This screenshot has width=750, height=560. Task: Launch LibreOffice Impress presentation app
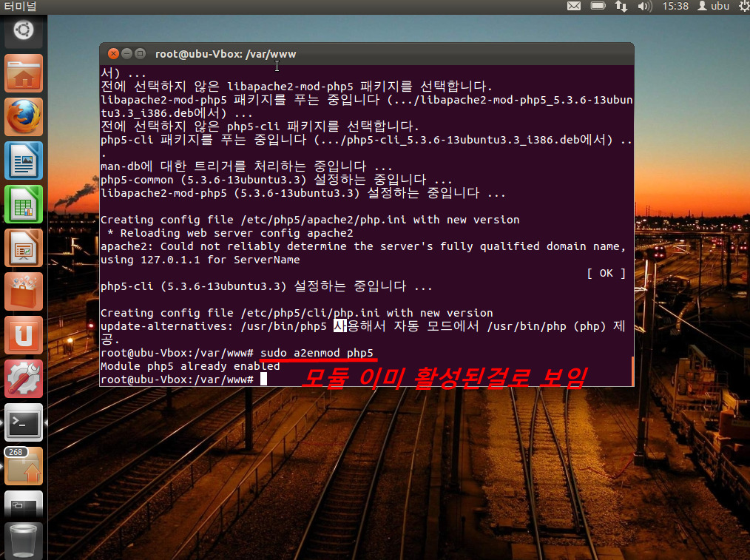tap(23, 248)
